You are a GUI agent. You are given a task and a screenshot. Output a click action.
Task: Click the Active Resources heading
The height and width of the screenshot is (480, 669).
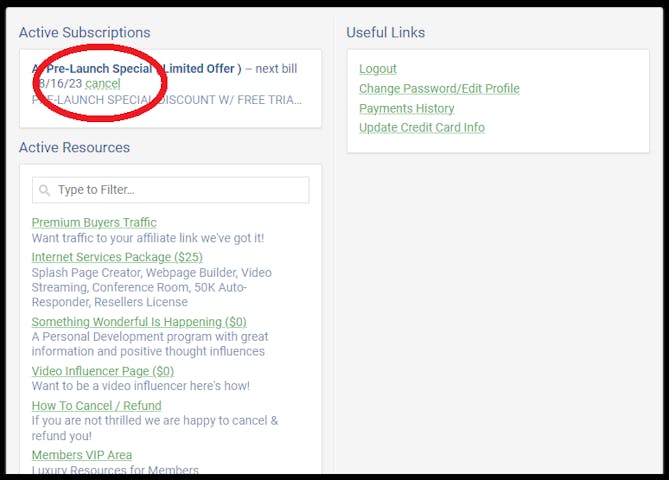click(74, 148)
